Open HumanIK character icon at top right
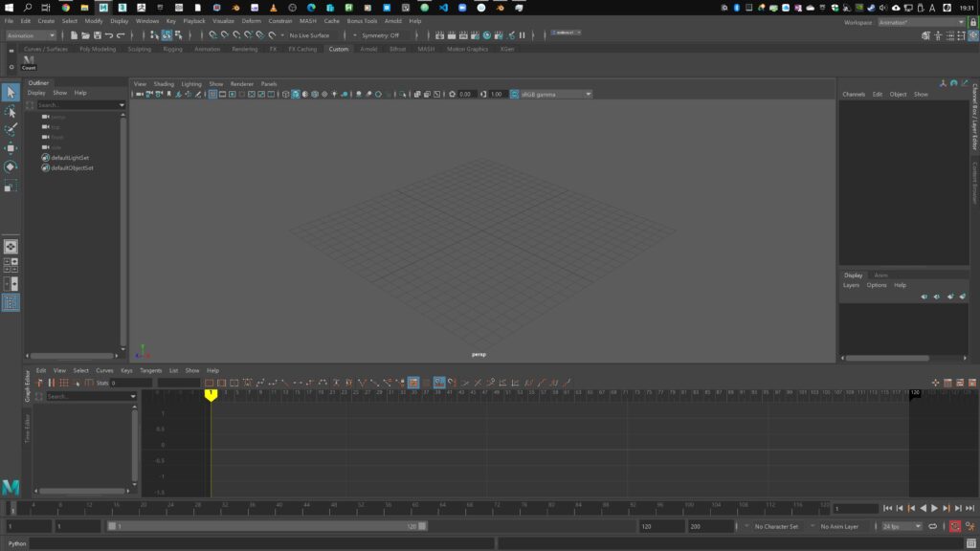This screenshot has height=551, width=980. point(938,35)
